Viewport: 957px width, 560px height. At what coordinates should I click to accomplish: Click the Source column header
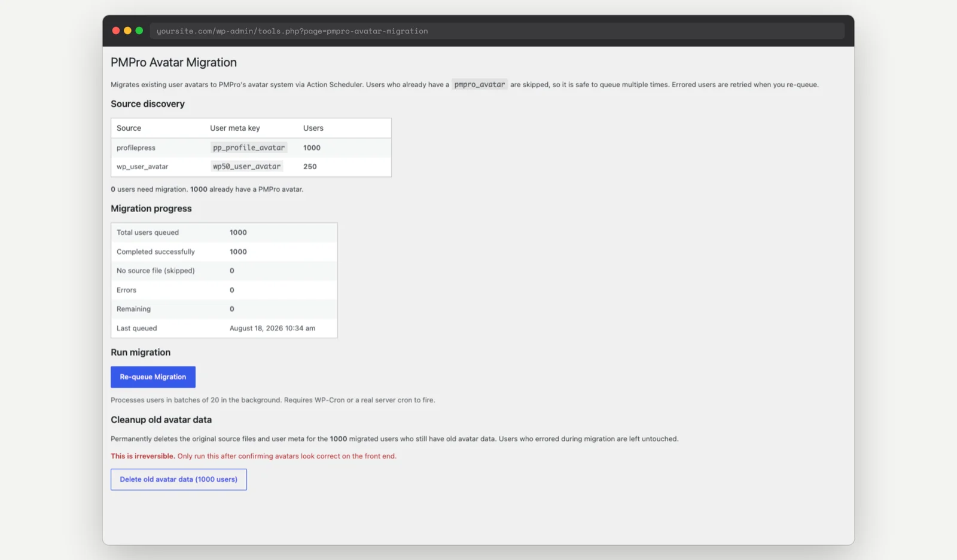tap(129, 128)
